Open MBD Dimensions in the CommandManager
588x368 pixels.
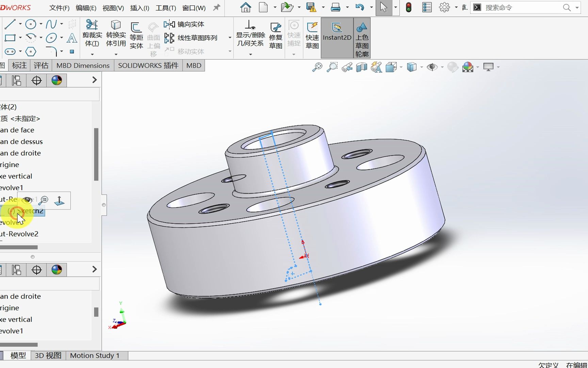(83, 65)
